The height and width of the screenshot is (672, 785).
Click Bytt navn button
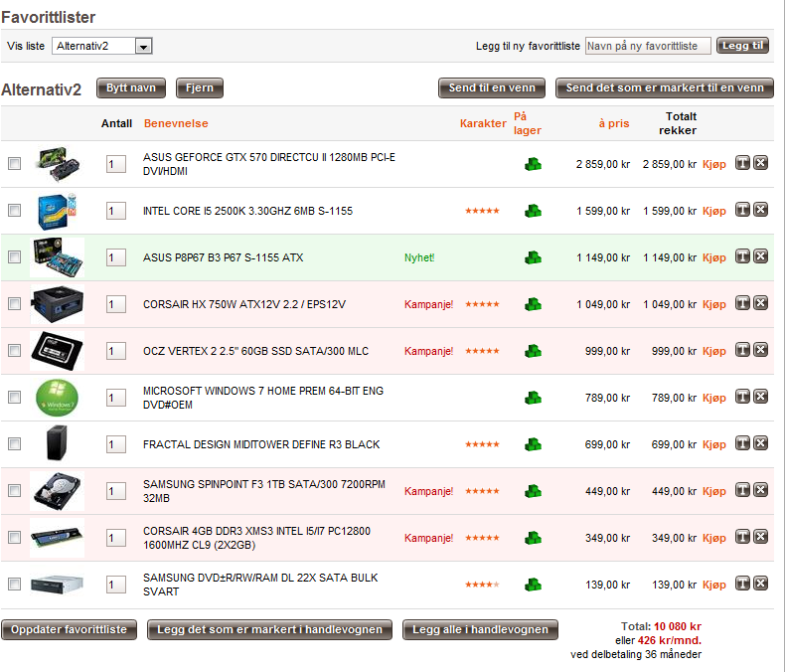point(130,88)
